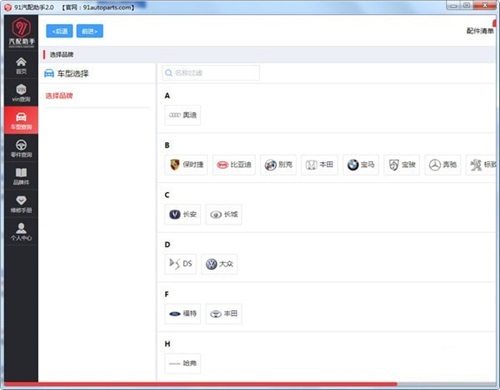Click the blue back navigation button
This screenshot has width=500, height=390.
[59, 31]
